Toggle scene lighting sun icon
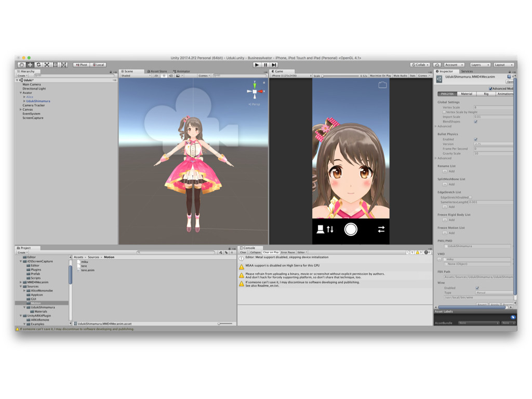The width and height of the screenshot is (532, 399). (x=164, y=76)
